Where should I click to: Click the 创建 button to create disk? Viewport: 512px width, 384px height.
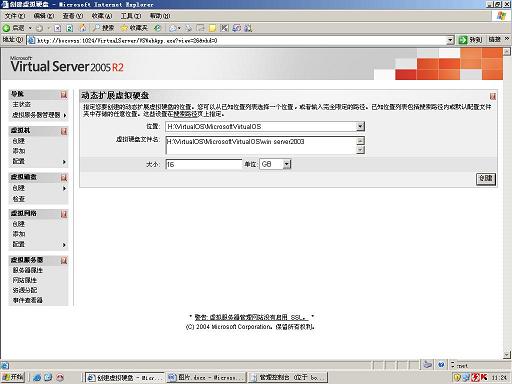(x=486, y=179)
